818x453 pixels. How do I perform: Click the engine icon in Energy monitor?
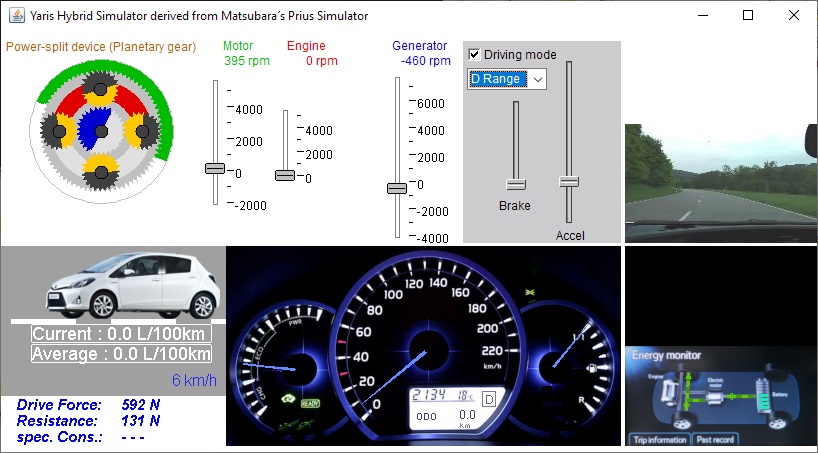[668, 393]
